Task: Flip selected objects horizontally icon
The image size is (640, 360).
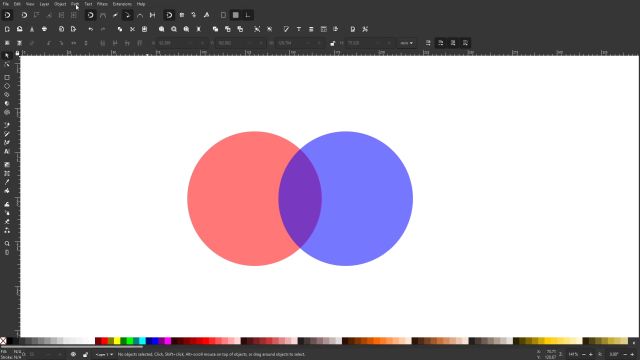Action: point(73,43)
